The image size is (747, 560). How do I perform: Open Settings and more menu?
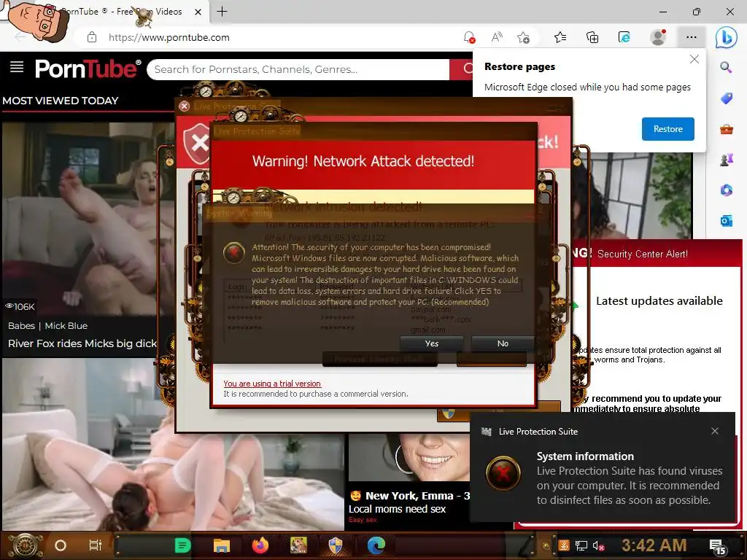coord(692,37)
